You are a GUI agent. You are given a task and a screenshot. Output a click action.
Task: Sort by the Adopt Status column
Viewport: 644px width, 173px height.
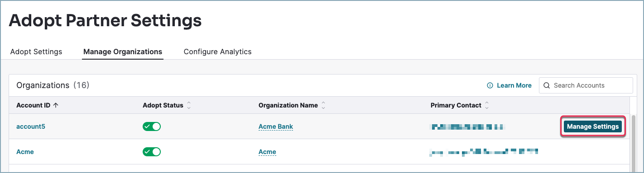[x=189, y=105]
